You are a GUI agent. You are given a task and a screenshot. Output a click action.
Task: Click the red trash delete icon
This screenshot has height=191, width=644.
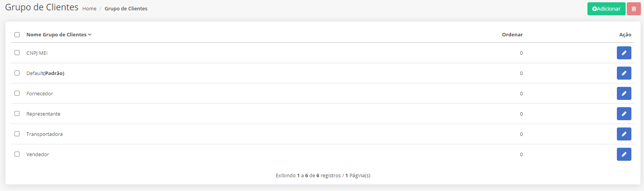(x=634, y=9)
